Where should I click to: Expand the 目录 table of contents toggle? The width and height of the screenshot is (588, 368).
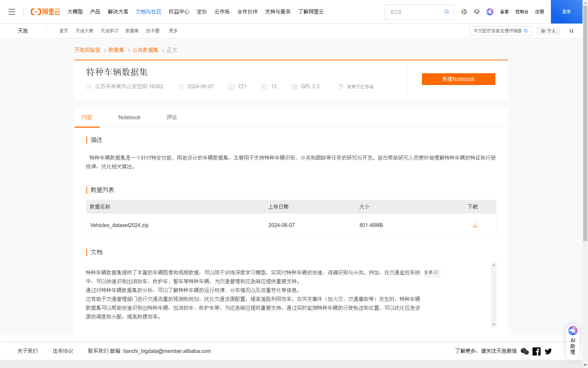tap(431, 273)
